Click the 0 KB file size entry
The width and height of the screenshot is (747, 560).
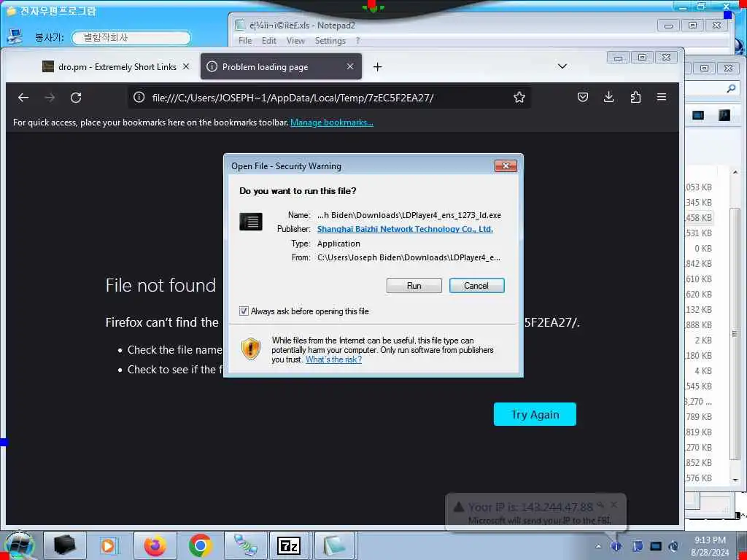pyautogui.click(x=703, y=249)
